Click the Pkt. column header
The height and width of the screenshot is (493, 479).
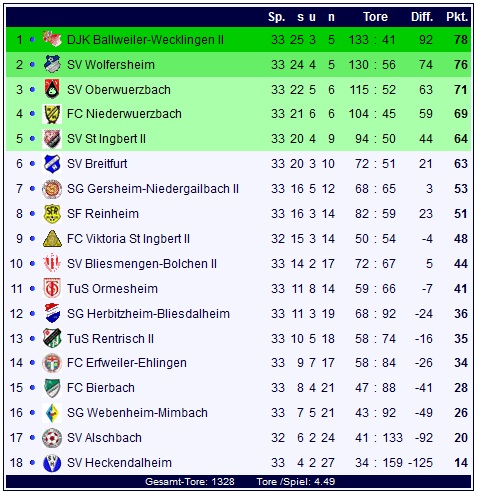coord(457,17)
